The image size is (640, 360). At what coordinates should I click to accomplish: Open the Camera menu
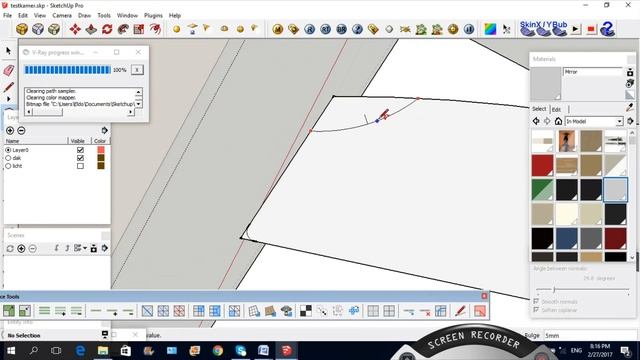point(62,15)
